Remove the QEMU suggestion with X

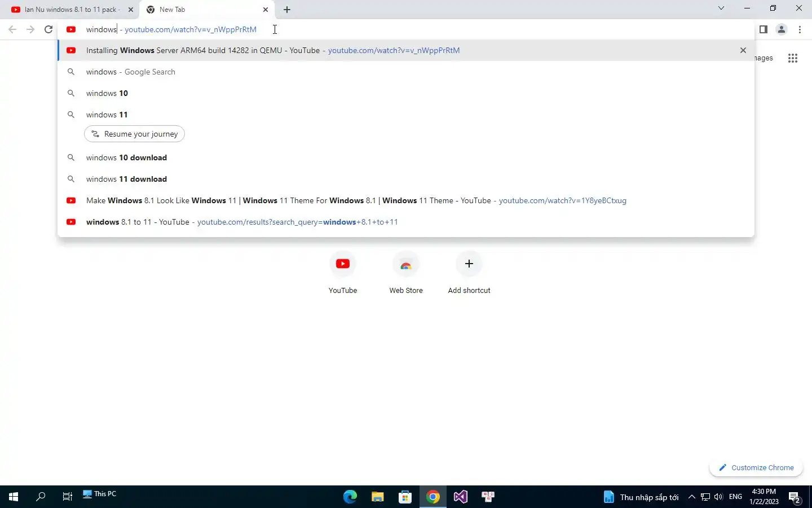tap(743, 50)
